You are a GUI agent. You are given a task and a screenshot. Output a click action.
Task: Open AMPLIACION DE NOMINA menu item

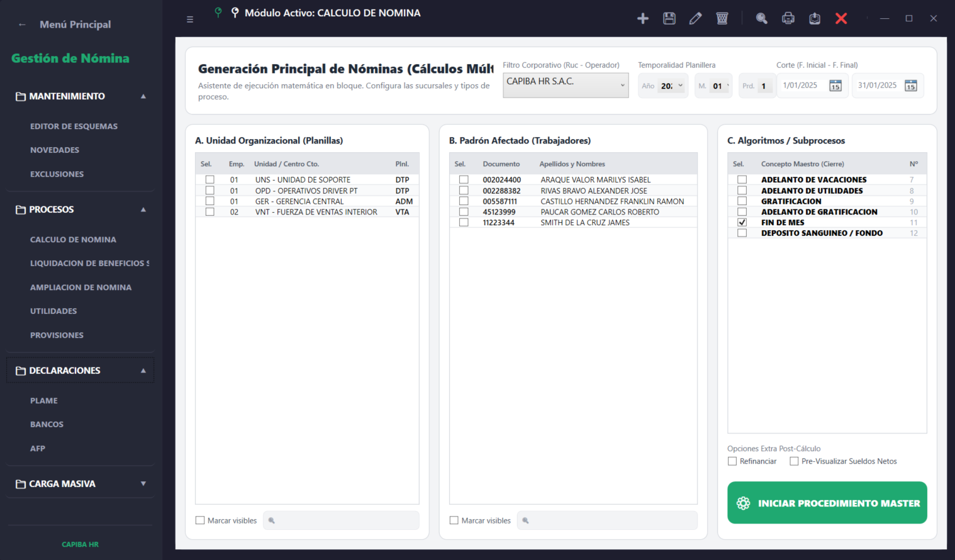[x=81, y=288]
